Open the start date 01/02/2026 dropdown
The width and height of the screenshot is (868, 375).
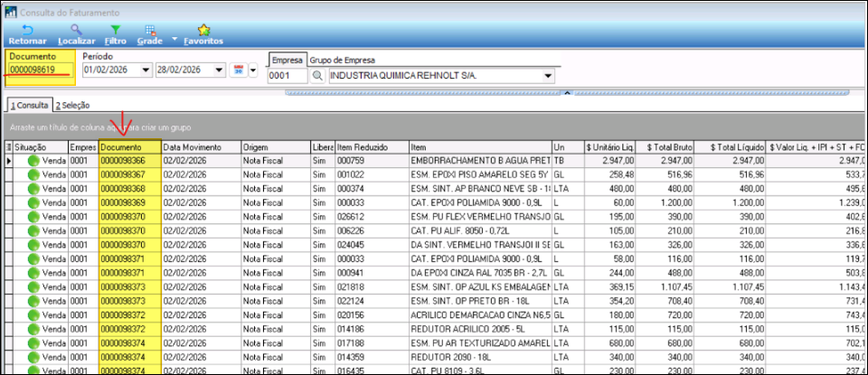(x=146, y=70)
